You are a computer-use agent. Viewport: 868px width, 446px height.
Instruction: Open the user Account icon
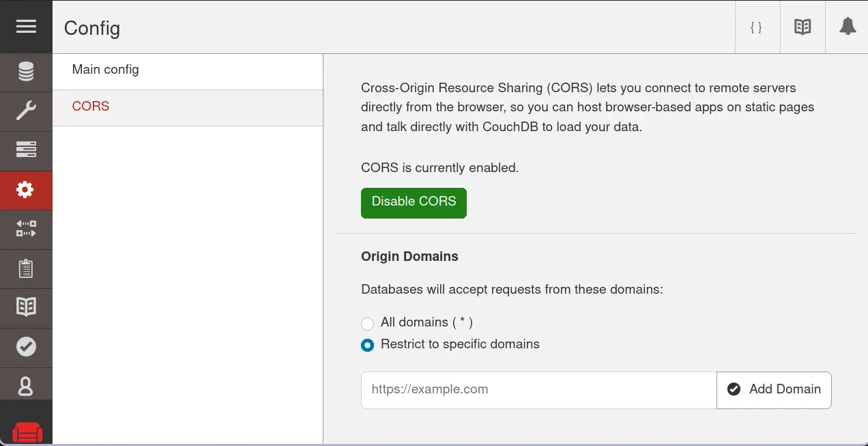pyautogui.click(x=26, y=386)
